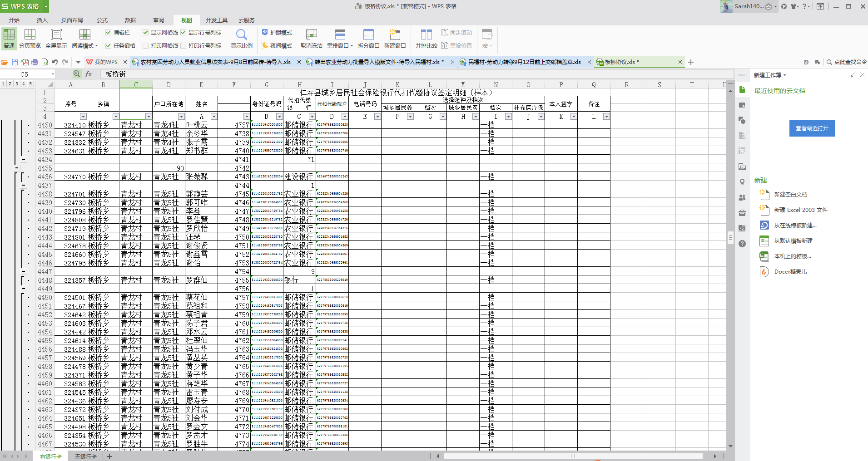
Task: Click the vertical scrollbar down arrow
Action: pos(730,446)
